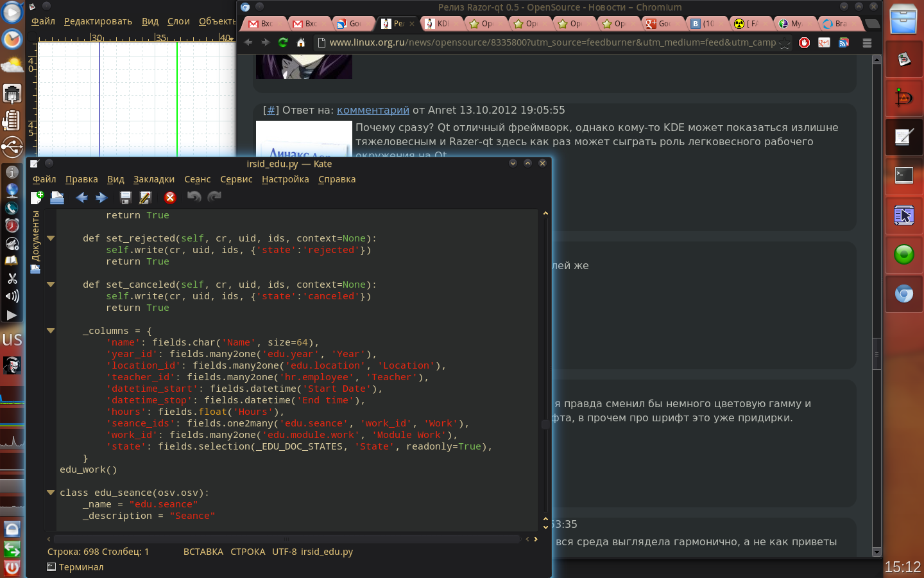Viewport: 924px width, 578px height.
Task: Open Редактировать menu in the background editor
Action: coord(98,21)
